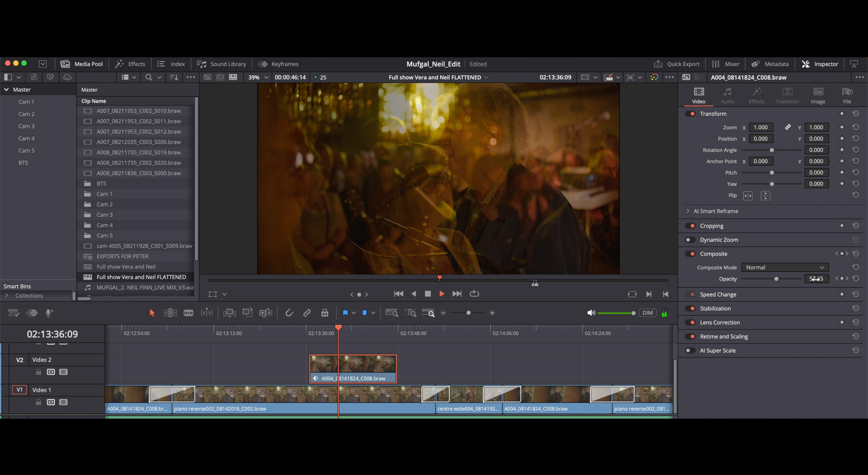Click the DIM audio button

[x=647, y=313]
